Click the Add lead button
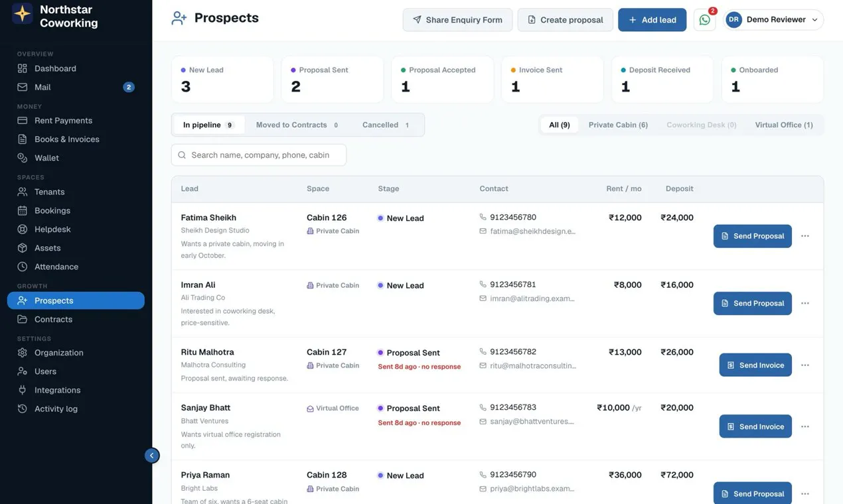 click(x=652, y=20)
